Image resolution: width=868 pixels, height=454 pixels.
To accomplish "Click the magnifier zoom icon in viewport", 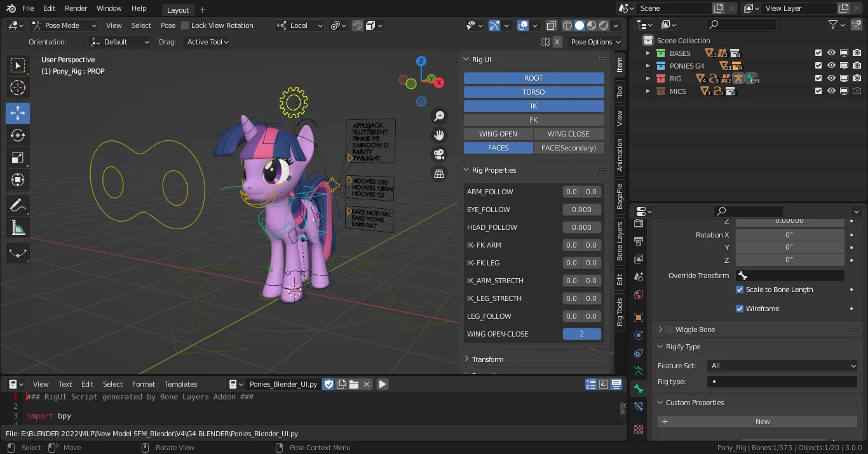I will click(x=439, y=116).
